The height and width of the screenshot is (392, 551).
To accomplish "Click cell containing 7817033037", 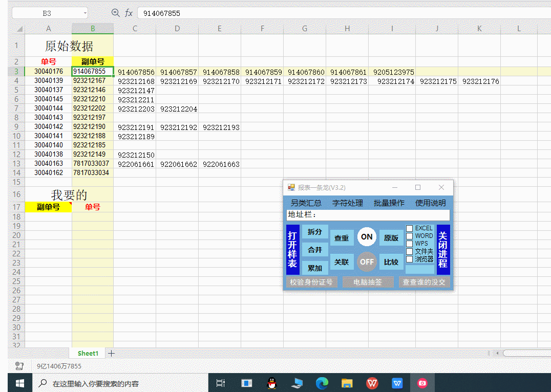I will (93, 164).
